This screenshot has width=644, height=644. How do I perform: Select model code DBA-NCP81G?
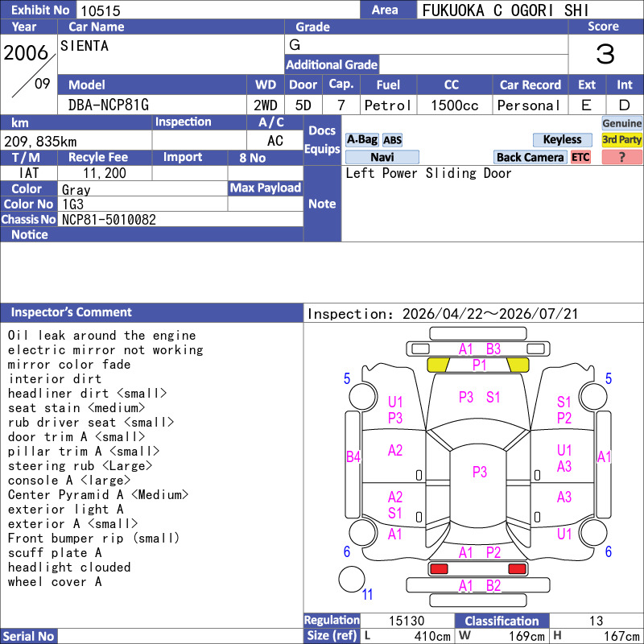(x=109, y=105)
